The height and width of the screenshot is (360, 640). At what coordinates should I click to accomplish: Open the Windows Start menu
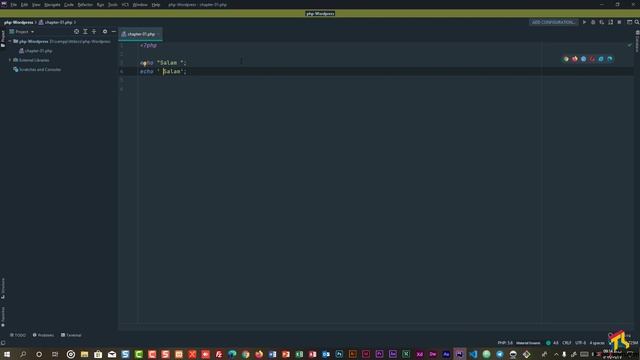tap(7, 354)
